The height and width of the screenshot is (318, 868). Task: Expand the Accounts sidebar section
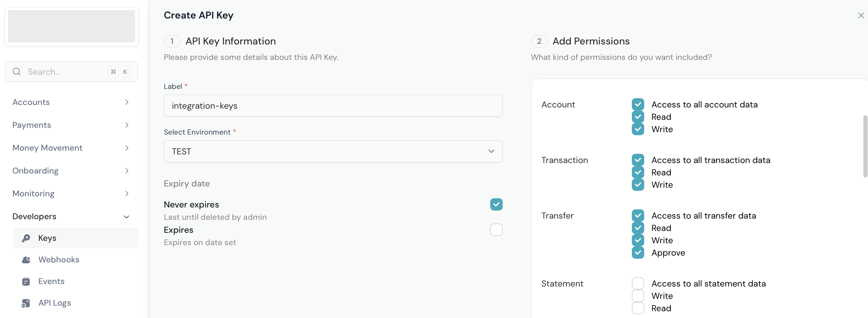(x=71, y=102)
